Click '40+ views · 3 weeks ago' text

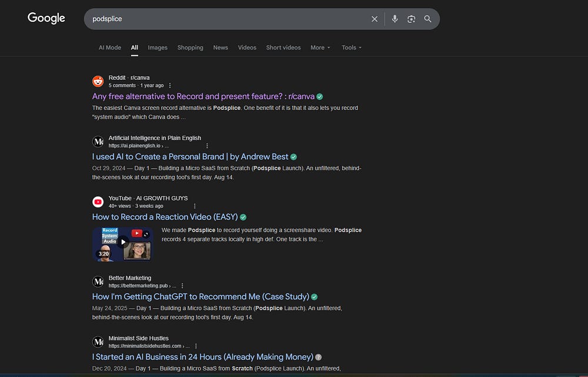[x=136, y=206]
